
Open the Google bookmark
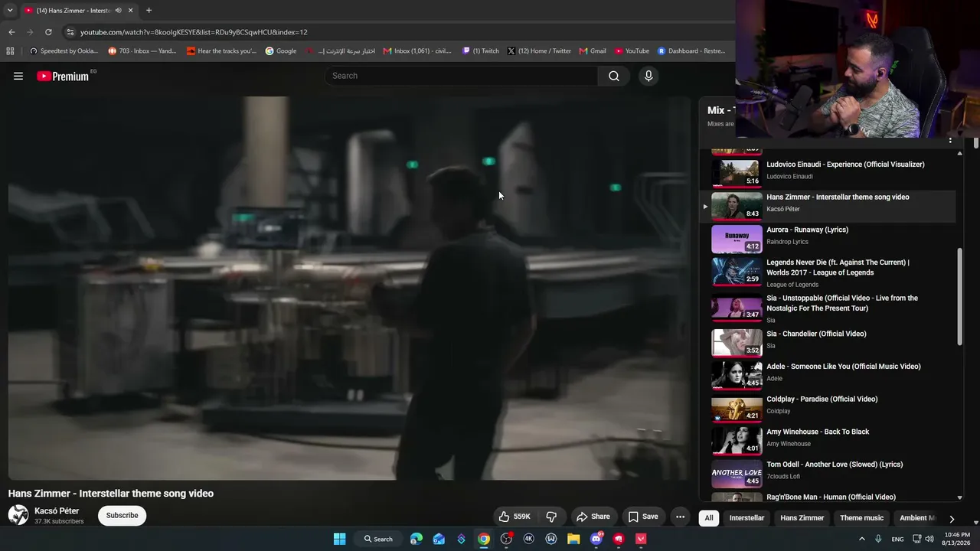tap(281, 51)
